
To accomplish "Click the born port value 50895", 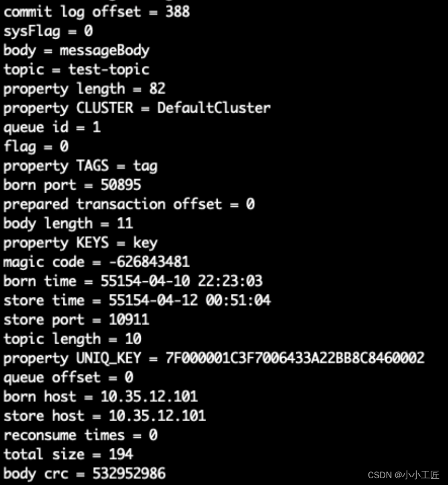I will [x=121, y=185].
